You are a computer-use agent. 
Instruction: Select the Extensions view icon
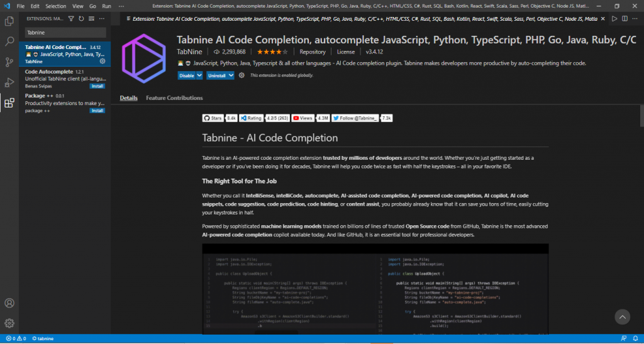[9, 103]
